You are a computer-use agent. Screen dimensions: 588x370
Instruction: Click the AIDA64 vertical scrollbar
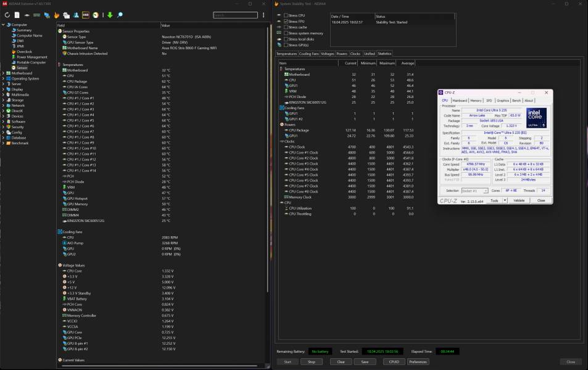click(x=268, y=159)
